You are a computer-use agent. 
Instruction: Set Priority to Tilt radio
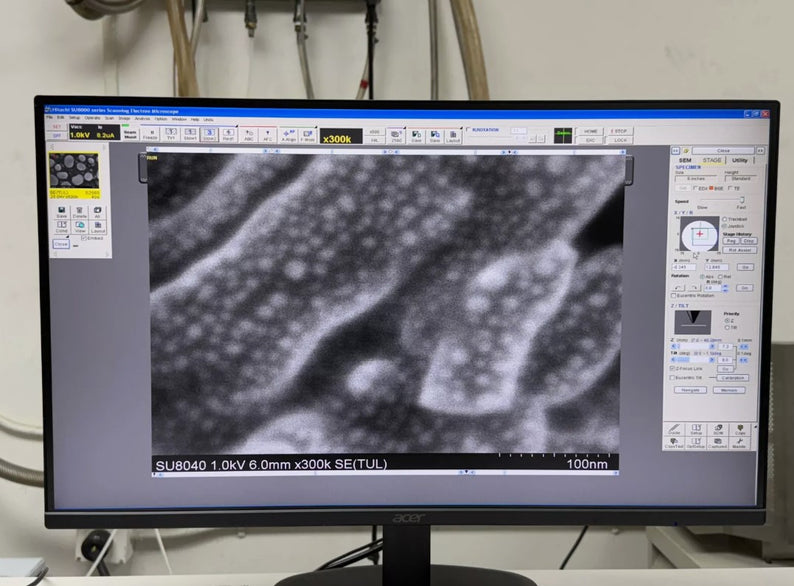tap(727, 327)
